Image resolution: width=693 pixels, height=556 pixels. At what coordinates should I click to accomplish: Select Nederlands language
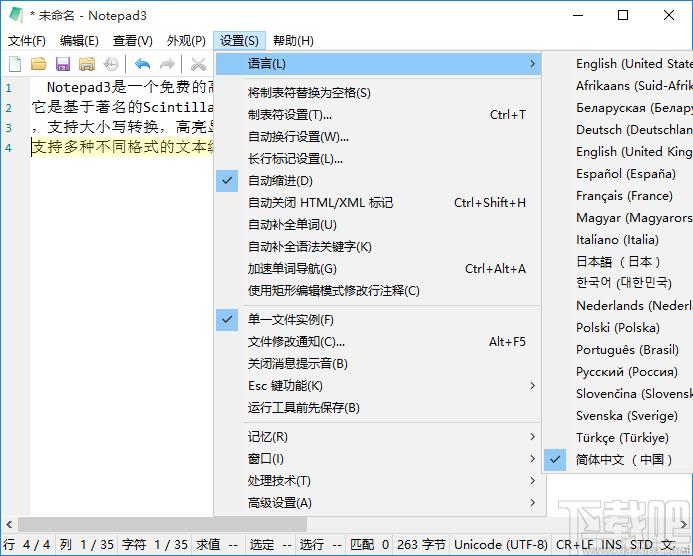point(619,305)
